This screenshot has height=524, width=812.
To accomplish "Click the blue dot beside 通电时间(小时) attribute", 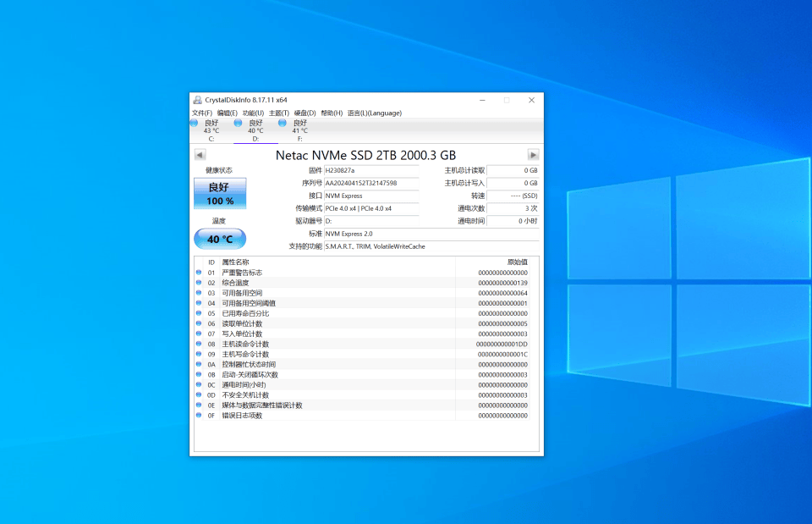I will 200,384.
